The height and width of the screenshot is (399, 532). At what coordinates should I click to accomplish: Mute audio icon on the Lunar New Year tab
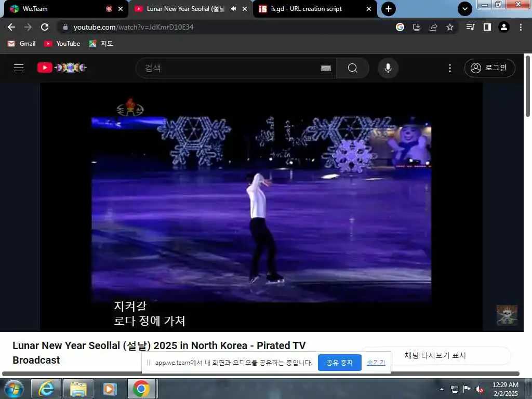(x=233, y=9)
